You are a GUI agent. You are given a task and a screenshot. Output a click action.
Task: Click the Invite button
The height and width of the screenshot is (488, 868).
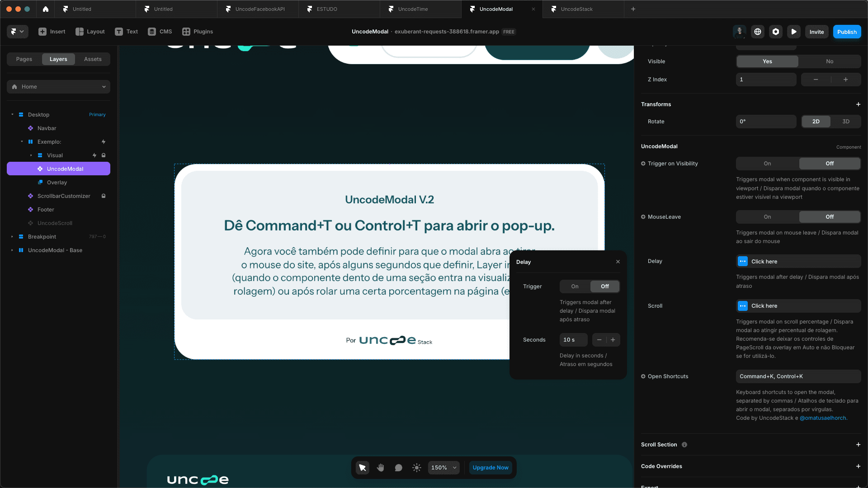[x=816, y=32]
